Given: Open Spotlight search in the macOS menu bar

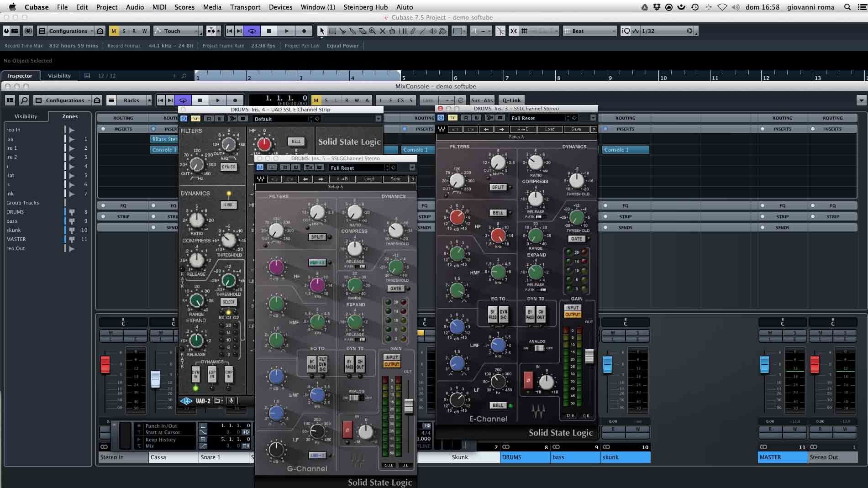Looking at the screenshot, I should tap(847, 7).
